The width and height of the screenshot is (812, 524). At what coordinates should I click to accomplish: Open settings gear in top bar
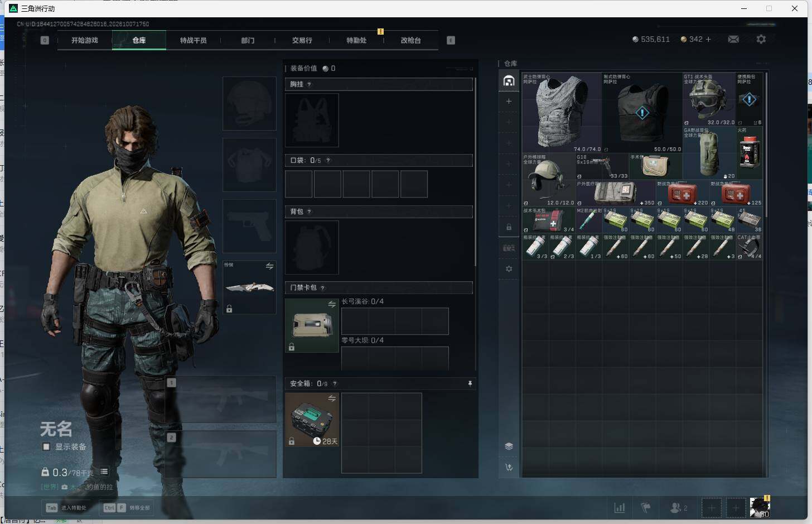coord(761,39)
